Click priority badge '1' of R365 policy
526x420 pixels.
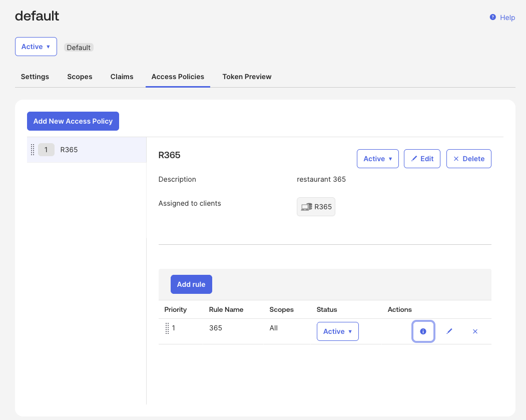coord(46,150)
